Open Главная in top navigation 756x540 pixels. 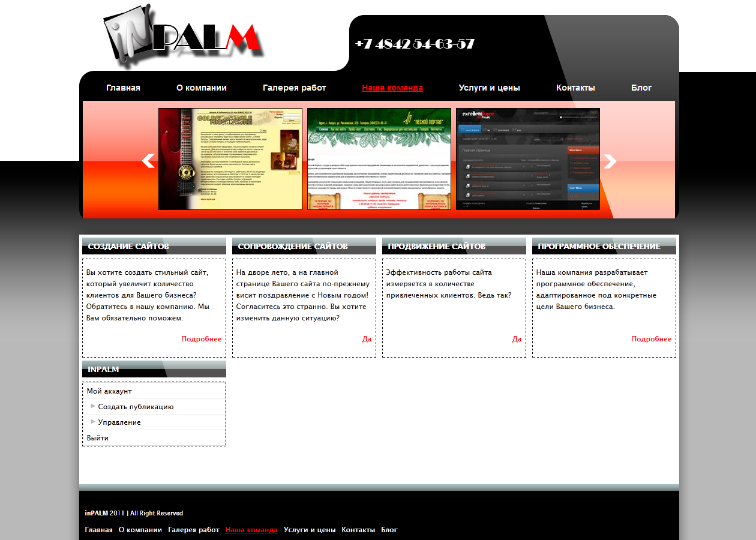click(x=123, y=88)
